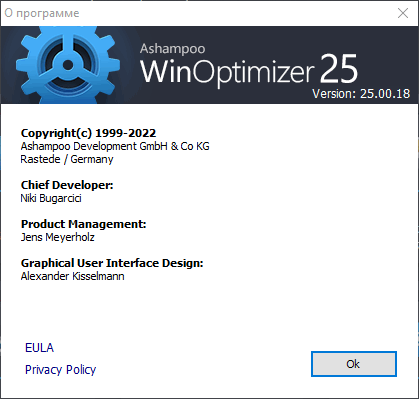The width and height of the screenshot is (419, 399).
Task: Close the О программе dialog
Action: pyautogui.click(x=403, y=13)
